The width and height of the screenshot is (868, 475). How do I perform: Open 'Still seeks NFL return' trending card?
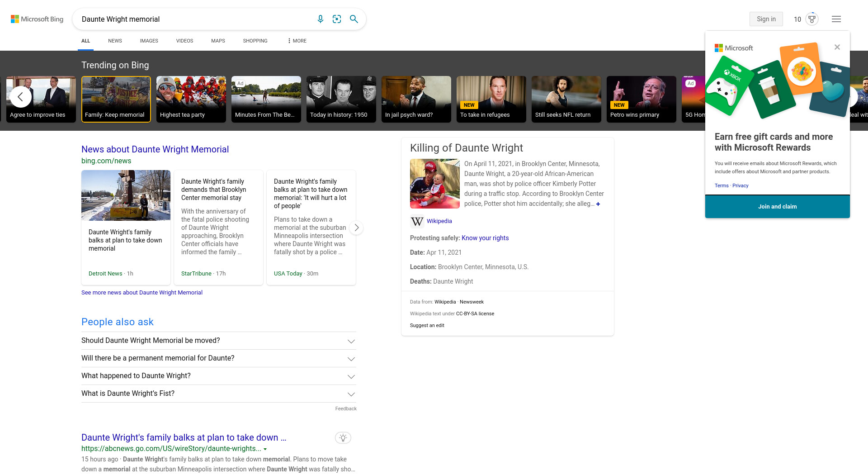[566, 99]
